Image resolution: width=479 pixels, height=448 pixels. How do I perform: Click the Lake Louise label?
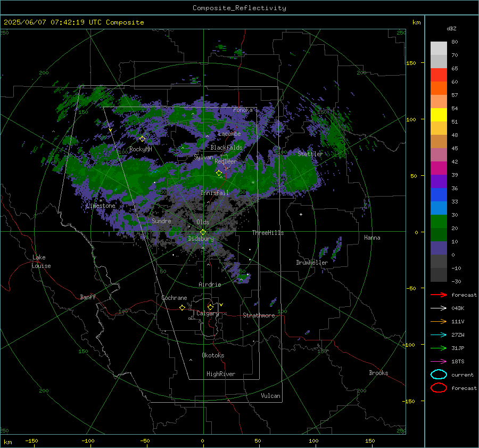41,262
